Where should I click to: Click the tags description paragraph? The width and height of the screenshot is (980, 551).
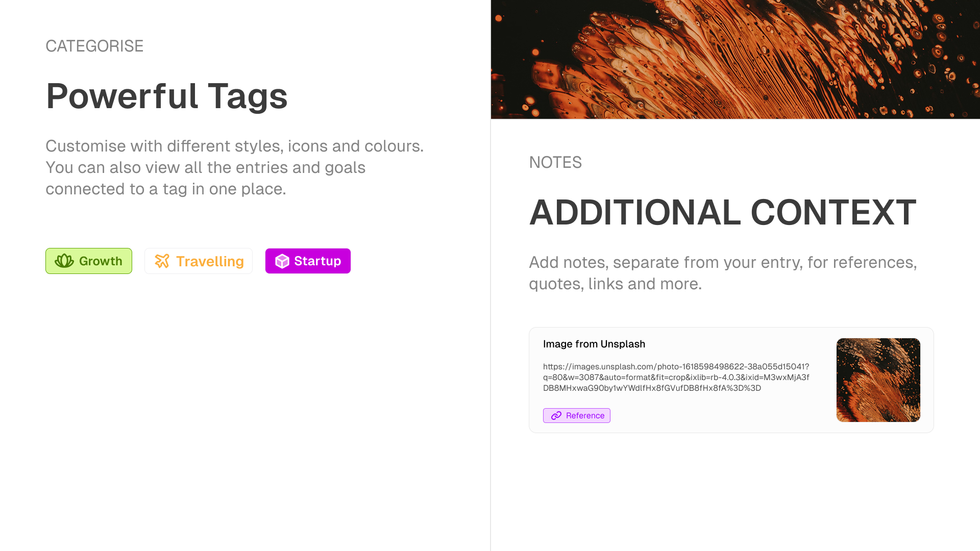tap(235, 168)
